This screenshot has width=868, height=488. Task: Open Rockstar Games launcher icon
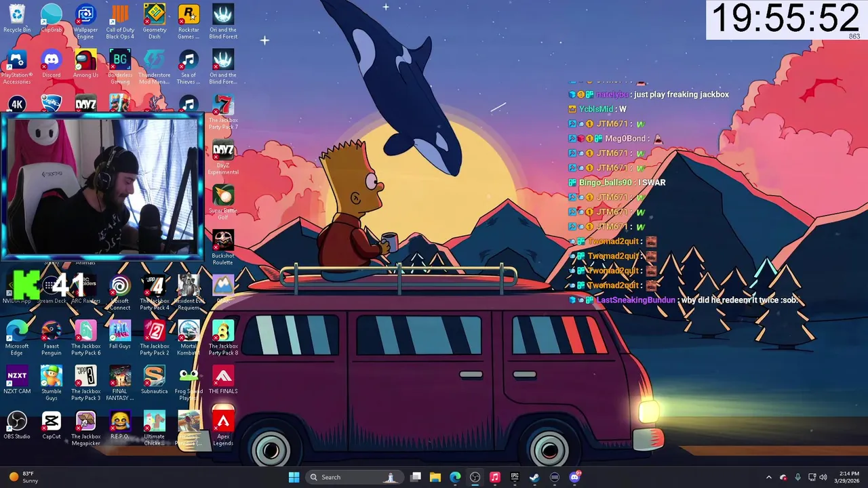coord(189,22)
